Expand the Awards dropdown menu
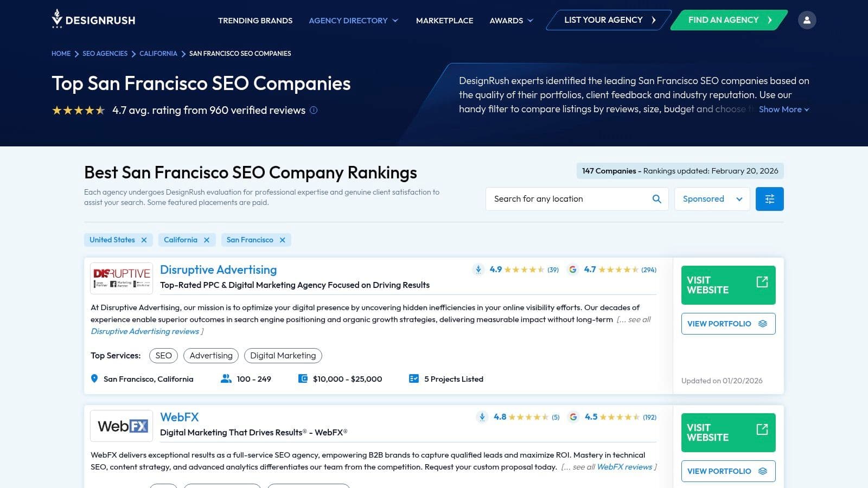The image size is (868, 488). [511, 21]
